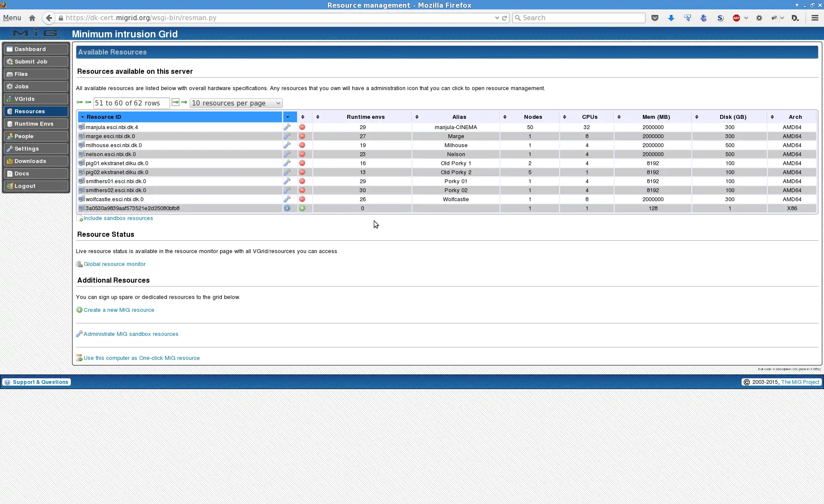The width and height of the screenshot is (824, 504).
Task: Click Create a new MiG resource link
Action: coord(118,309)
